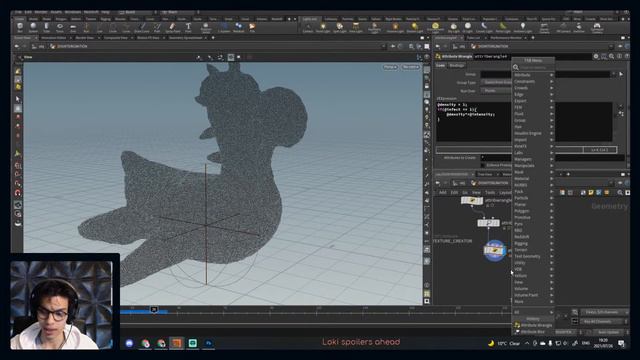Select the Grid shelf tool
This screenshot has height=360, width=640.
pyautogui.click(x=73, y=28)
